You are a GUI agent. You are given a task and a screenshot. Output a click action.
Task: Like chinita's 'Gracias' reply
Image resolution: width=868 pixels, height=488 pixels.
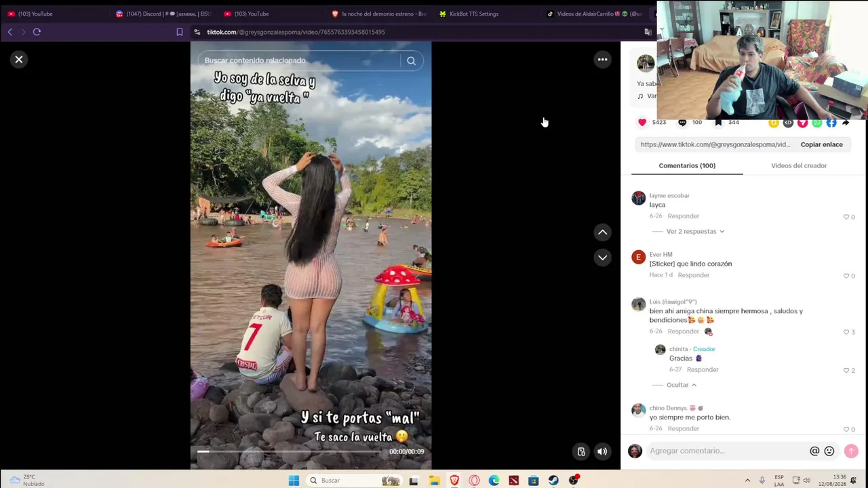[x=846, y=371]
